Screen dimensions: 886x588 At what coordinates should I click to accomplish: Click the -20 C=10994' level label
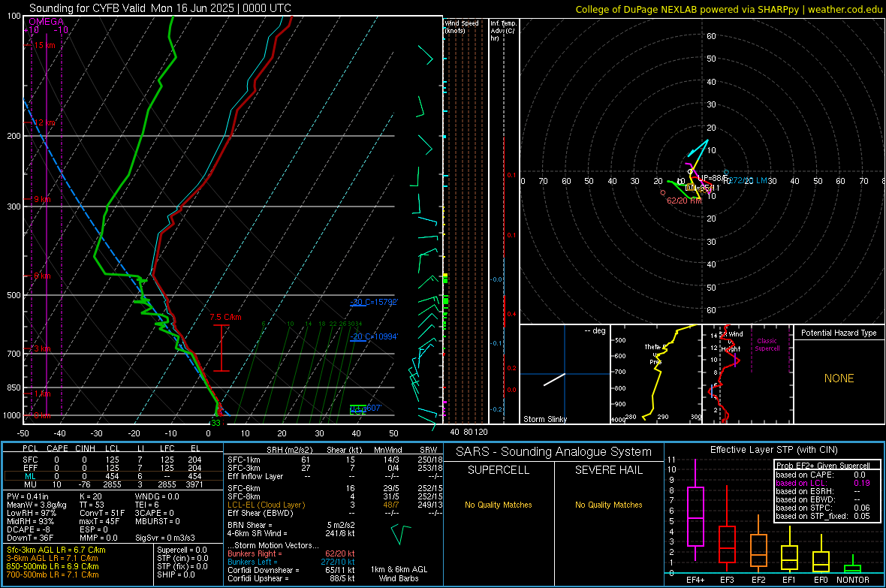[x=374, y=336]
